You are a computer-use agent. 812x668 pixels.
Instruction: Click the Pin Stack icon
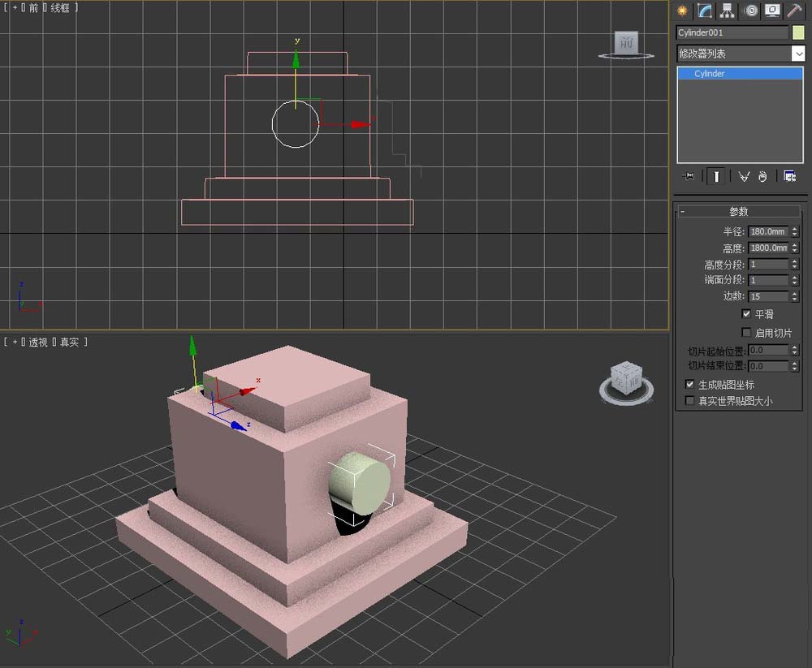tap(689, 176)
